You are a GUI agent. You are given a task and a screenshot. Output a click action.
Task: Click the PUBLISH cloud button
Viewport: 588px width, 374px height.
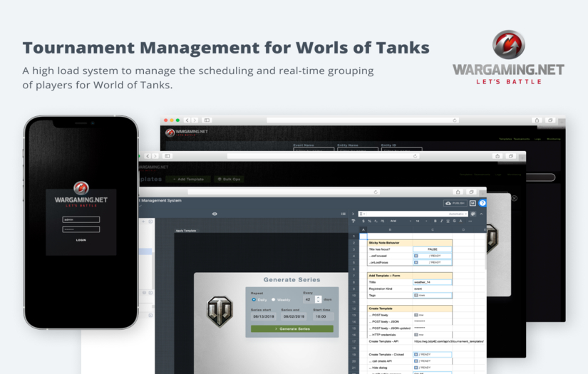[x=455, y=203]
